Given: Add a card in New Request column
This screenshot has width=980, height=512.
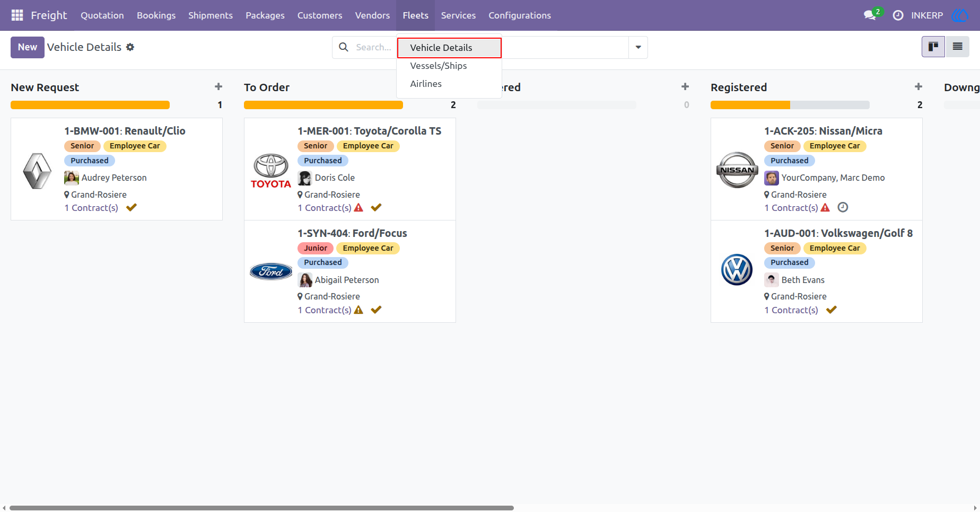Looking at the screenshot, I should coord(218,87).
